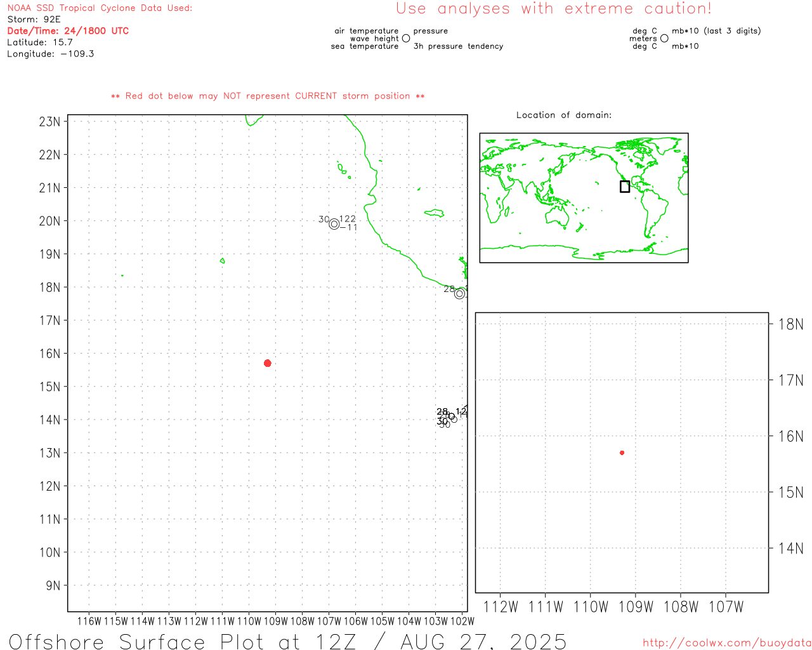Click the sample station circle in units legend
Viewport: 812px width, 650px height.
tap(664, 38)
